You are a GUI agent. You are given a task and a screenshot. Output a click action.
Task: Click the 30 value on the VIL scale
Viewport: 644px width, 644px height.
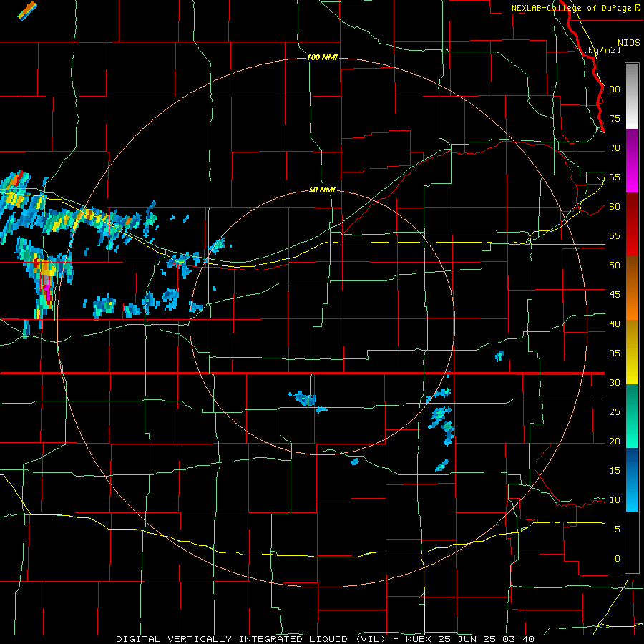(615, 382)
